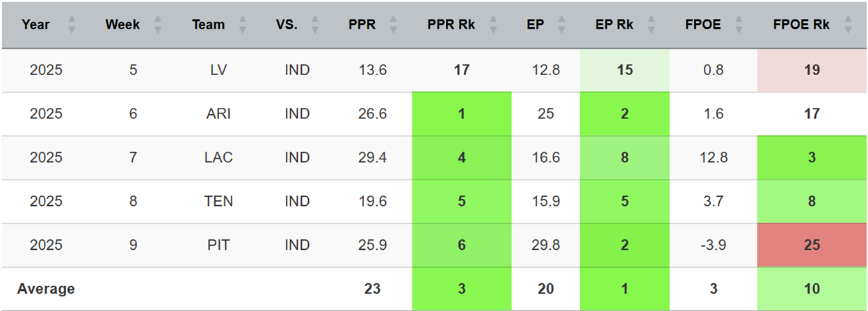Click the sort arrows beside Year header
The width and height of the screenshot is (868, 311).
coord(72,25)
